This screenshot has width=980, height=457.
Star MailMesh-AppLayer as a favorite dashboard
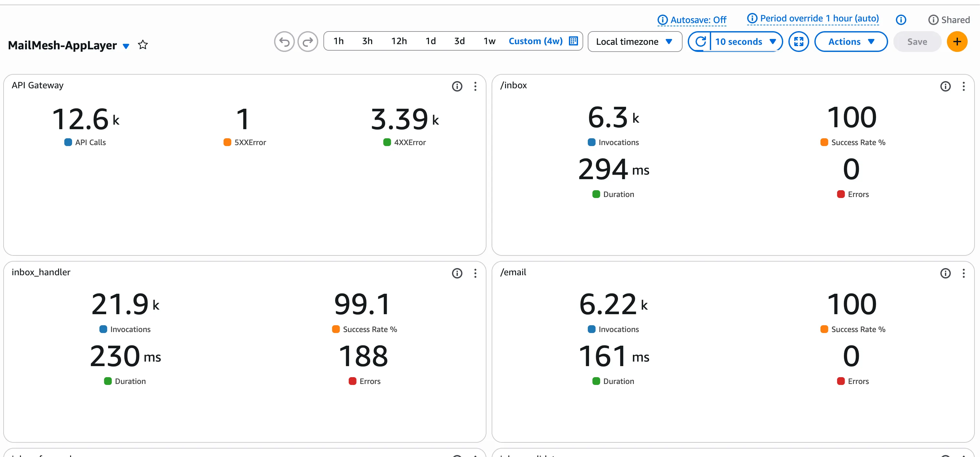click(x=143, y=45)
